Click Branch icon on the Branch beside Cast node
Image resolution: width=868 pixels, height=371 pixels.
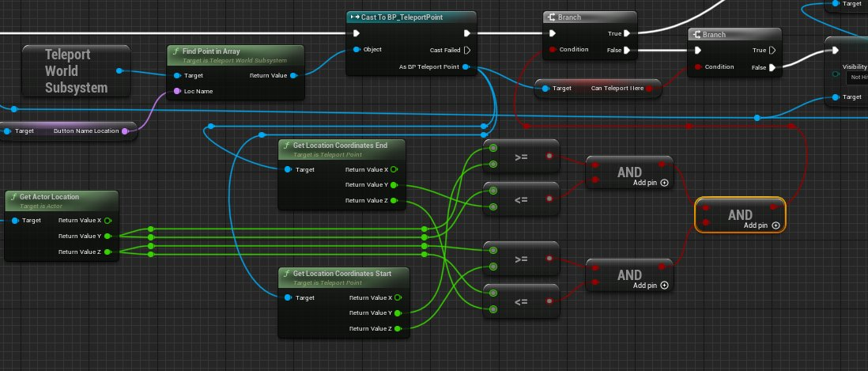[x=551, y=17]
